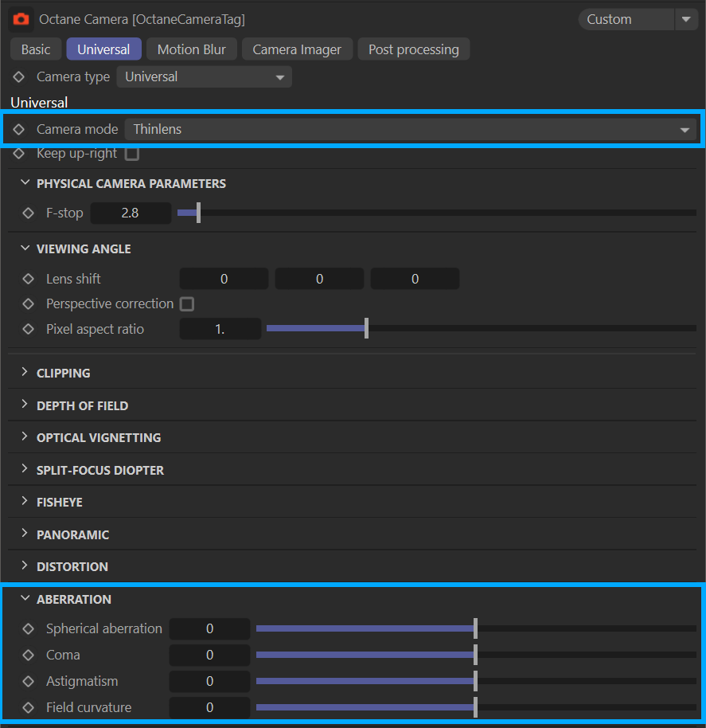Click keyframe diamond beside Lens shift

coord(29,280)
